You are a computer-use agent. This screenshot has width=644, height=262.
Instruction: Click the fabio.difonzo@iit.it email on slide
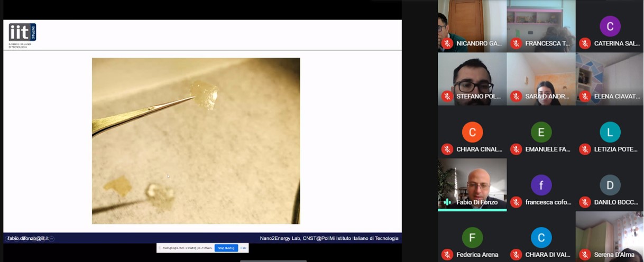29,238
